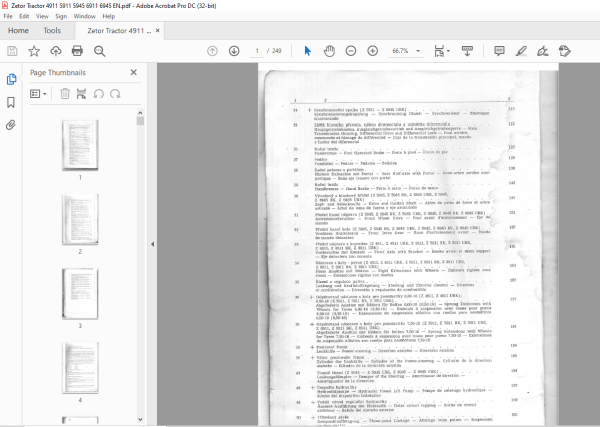Open the fit page options dropdown
Image resolution: width=600 pixels, height=427 pixels.
442,51
